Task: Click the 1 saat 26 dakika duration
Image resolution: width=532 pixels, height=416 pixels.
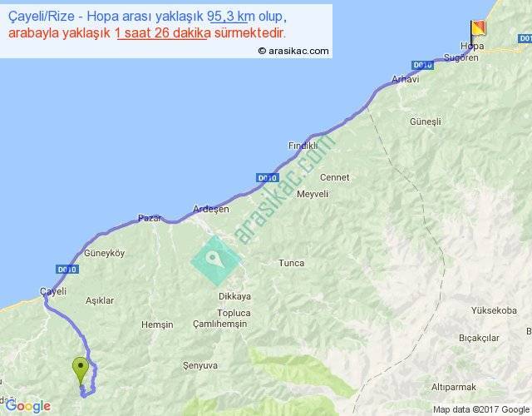Action: tap(163, 33)
